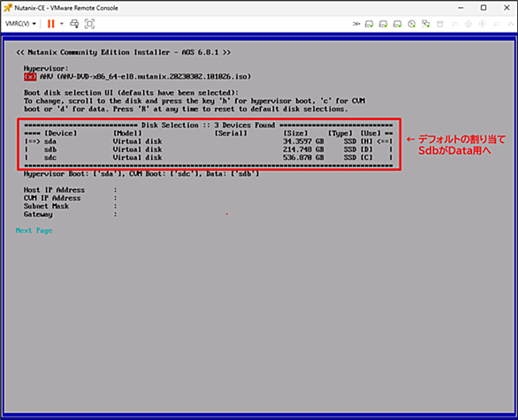Maximize the VMware Remote Console window
This screenshot has width=518, height=420.
484,8
